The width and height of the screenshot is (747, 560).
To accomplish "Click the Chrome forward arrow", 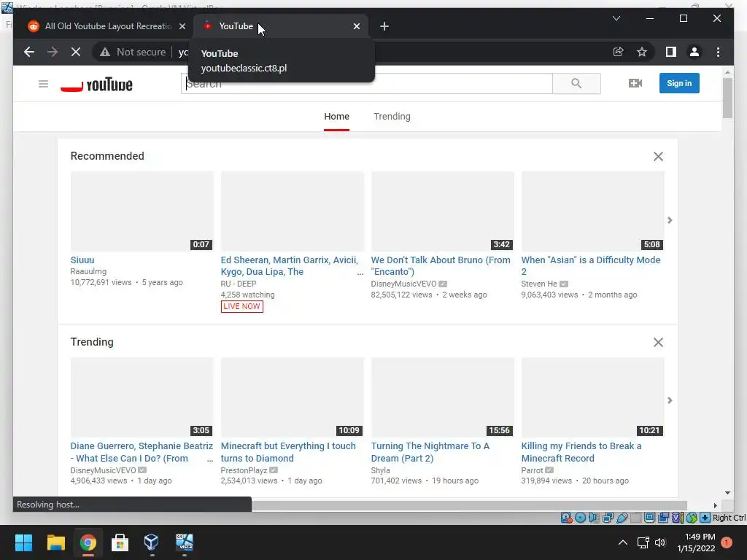I will [53, 52].
